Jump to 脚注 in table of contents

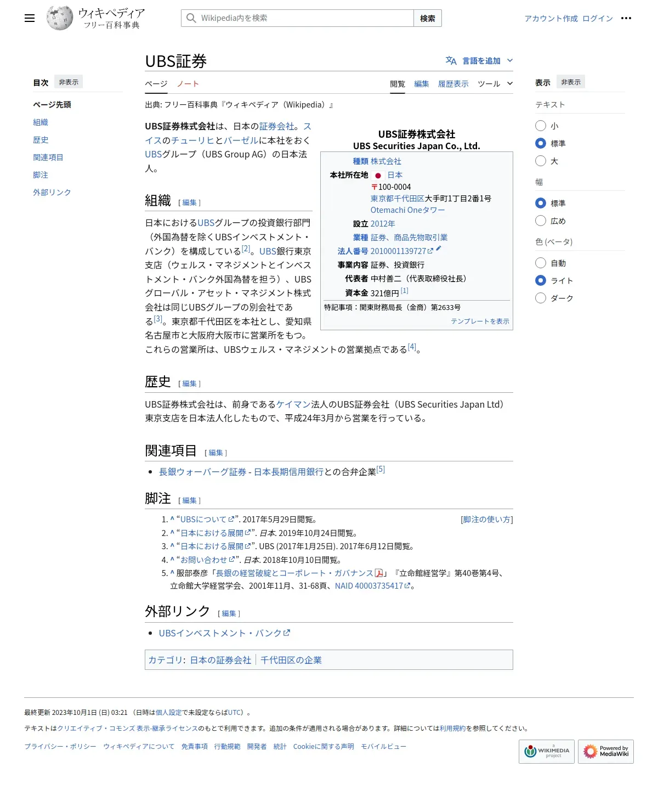click(x=41, y=174)
